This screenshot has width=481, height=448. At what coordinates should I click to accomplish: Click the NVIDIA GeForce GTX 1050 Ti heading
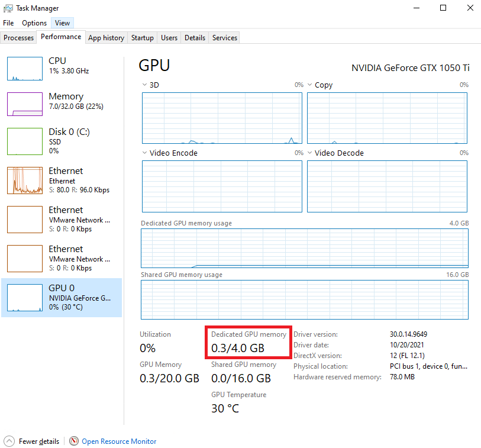[x=411, y=68]
